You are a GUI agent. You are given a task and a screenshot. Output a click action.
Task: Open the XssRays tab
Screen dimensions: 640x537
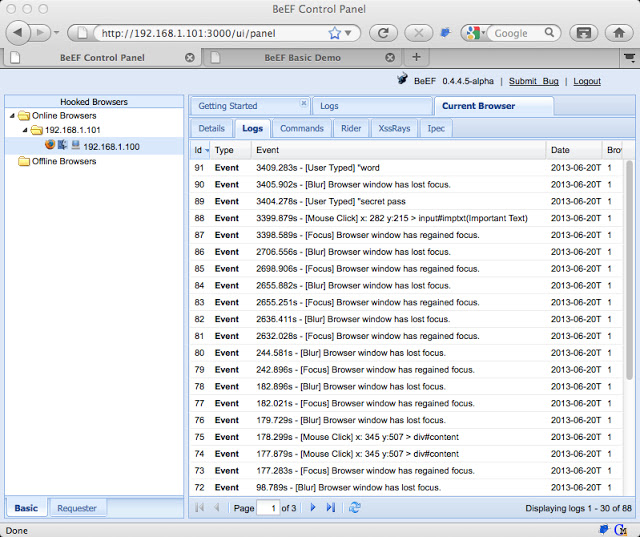tap(393, 128)
